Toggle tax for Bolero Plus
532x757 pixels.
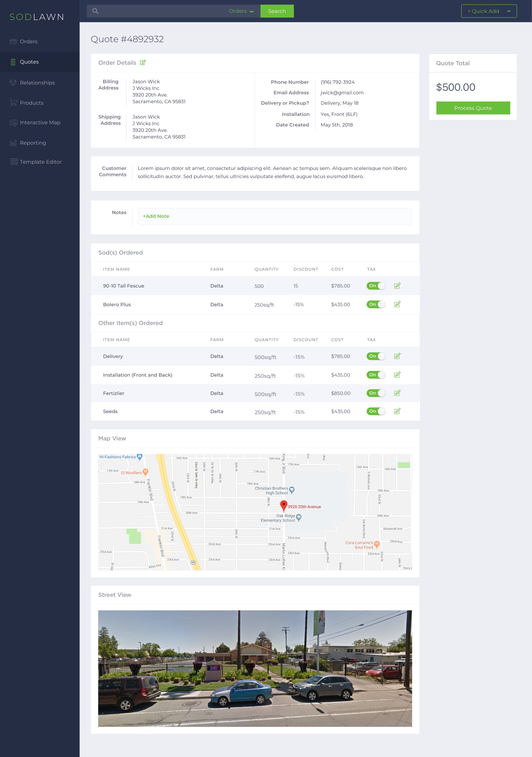tap(376, 304)
